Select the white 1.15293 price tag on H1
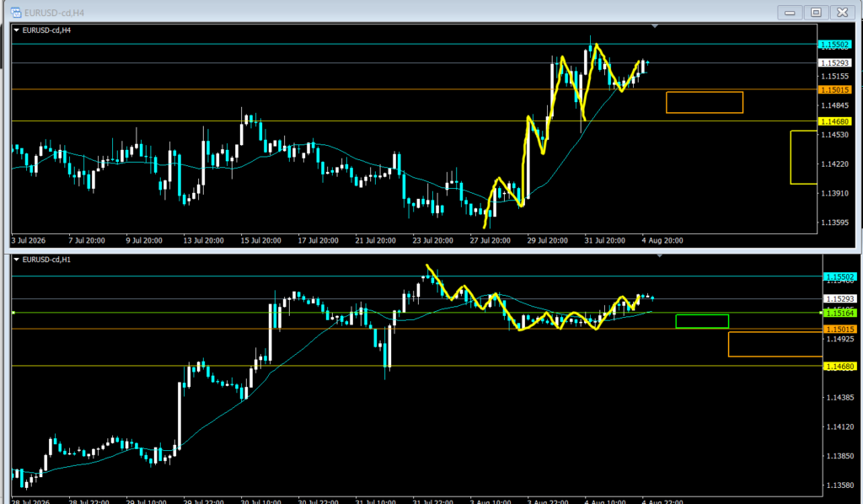The width and height of the screenshot is (863, 504). (840, 298)
